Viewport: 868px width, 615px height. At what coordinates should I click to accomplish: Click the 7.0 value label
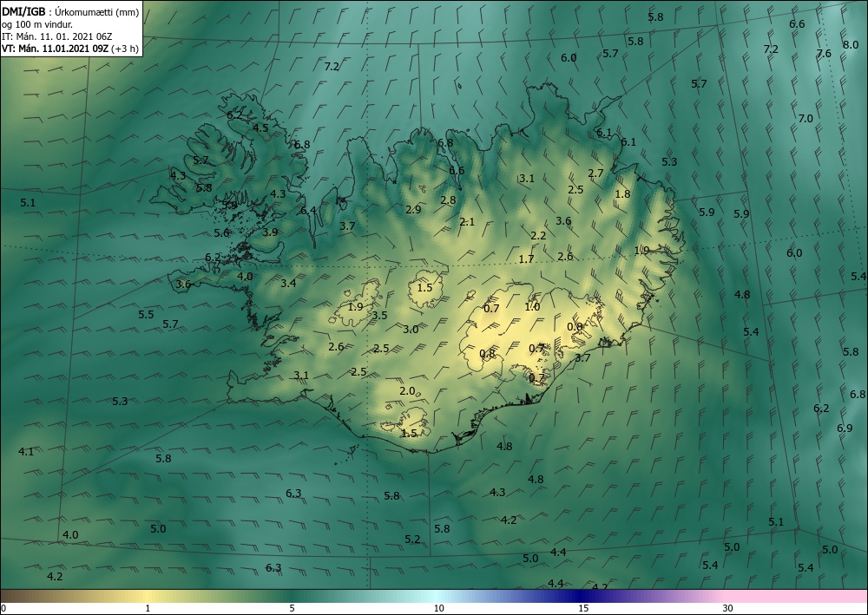[x=806, y=118]
